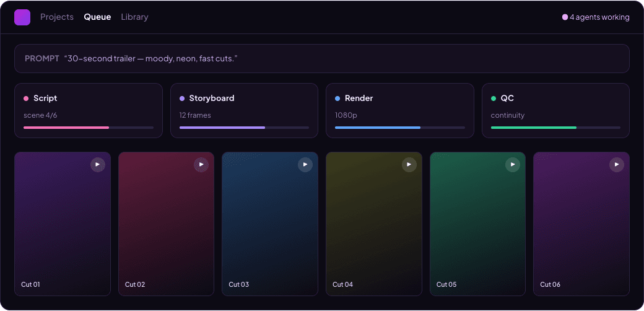The width and height of the screenshot is (644, 311).
Task: Open the Cut 03 thumbnail
Action: 270,224
